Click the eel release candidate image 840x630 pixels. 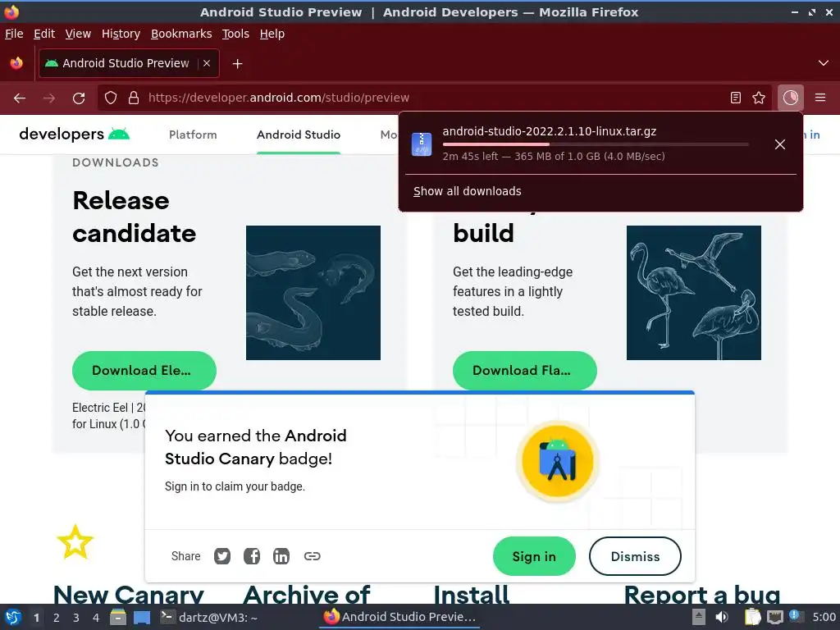313,293
